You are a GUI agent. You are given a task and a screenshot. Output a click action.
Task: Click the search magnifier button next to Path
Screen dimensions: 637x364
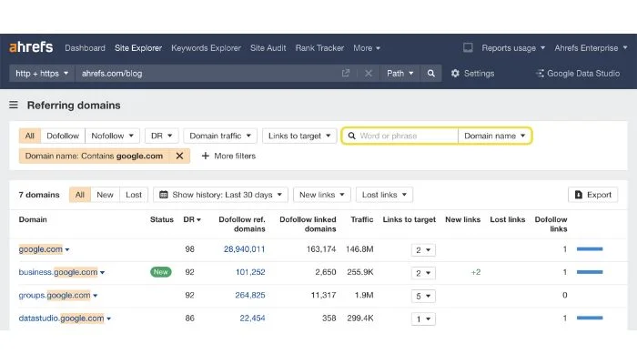(x=431, y=74)
